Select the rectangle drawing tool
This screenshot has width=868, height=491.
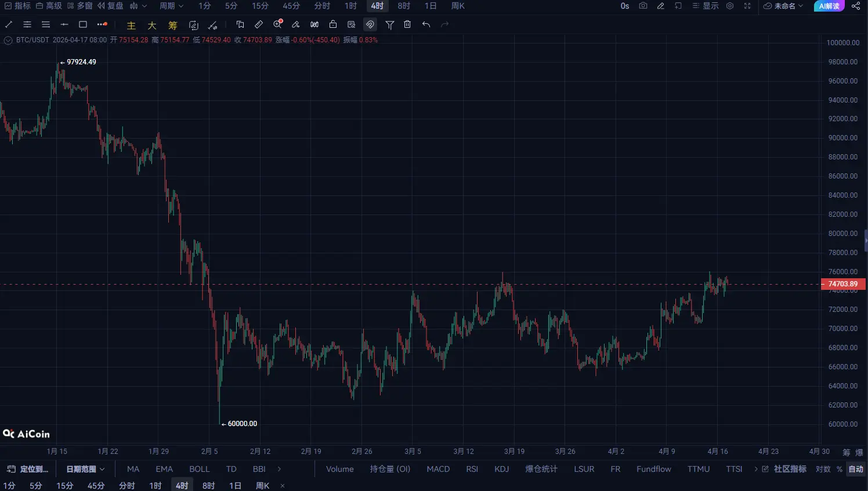coord(83,24)
